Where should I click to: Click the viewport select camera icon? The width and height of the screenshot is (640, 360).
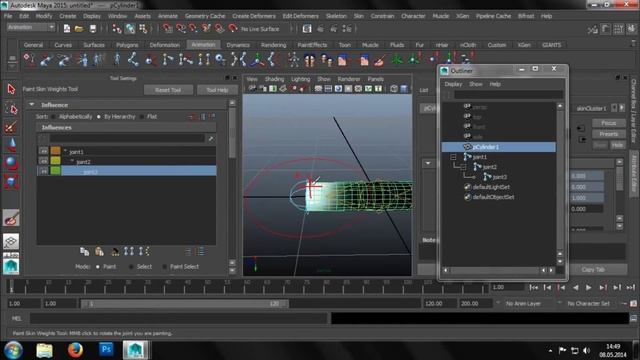(252, 88)
